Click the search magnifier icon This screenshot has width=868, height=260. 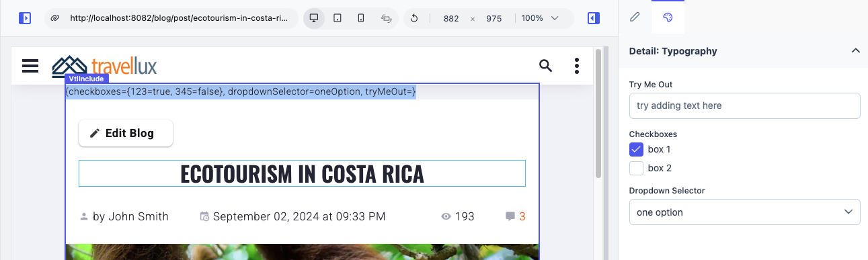pyautogui.click(x=546, y=65)
